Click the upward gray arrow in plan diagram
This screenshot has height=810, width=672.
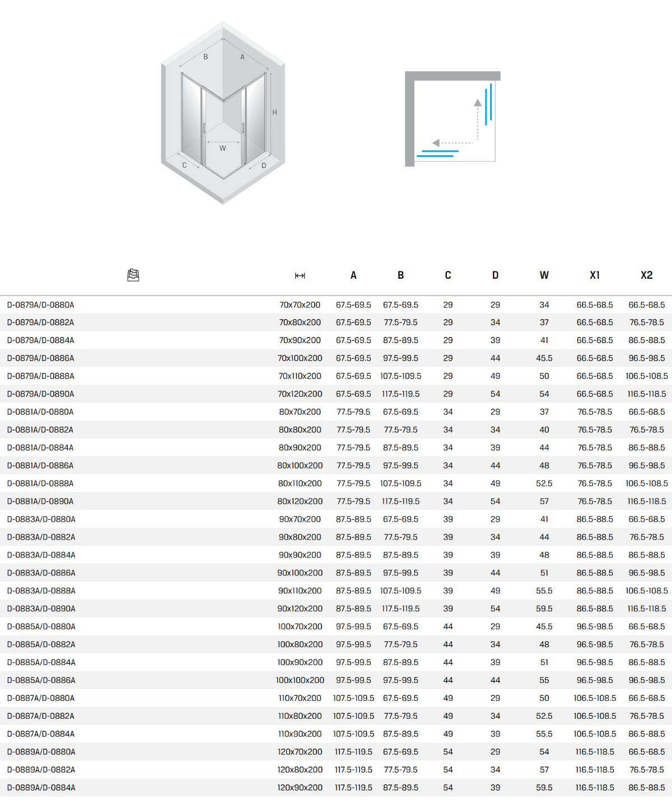478,103
